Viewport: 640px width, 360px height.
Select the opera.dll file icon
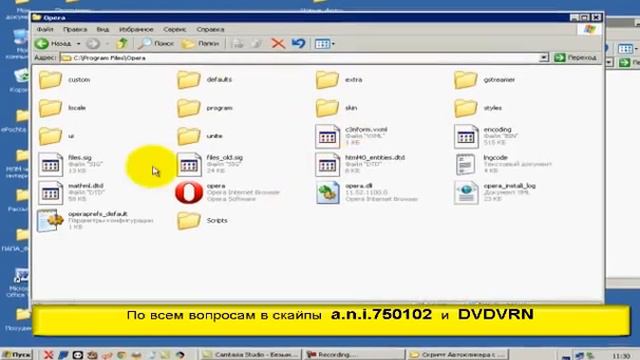[327, 193]
